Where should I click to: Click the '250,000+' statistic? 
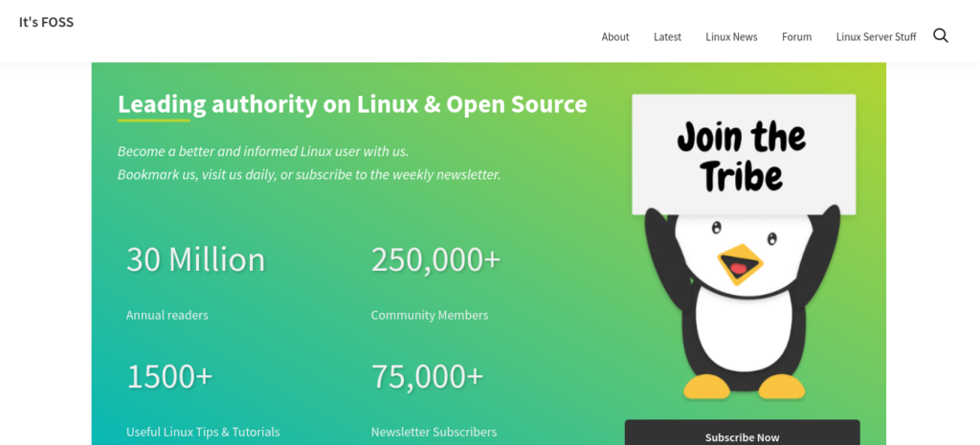435,259
